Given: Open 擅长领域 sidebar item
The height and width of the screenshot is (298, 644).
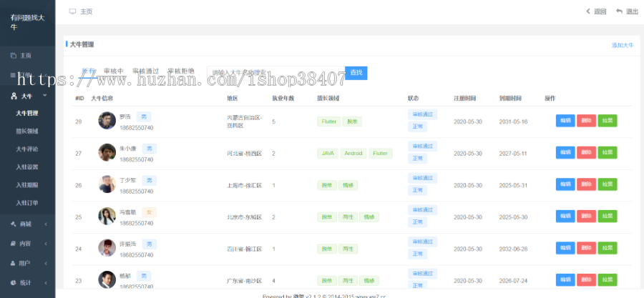Looking at the screenshot, I should tap(27, 131).
